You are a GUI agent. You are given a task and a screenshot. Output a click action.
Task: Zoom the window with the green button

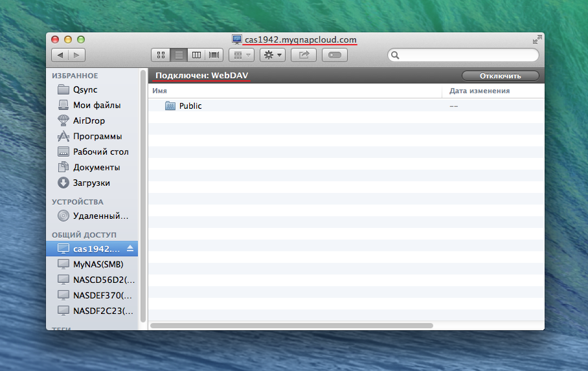81,39
